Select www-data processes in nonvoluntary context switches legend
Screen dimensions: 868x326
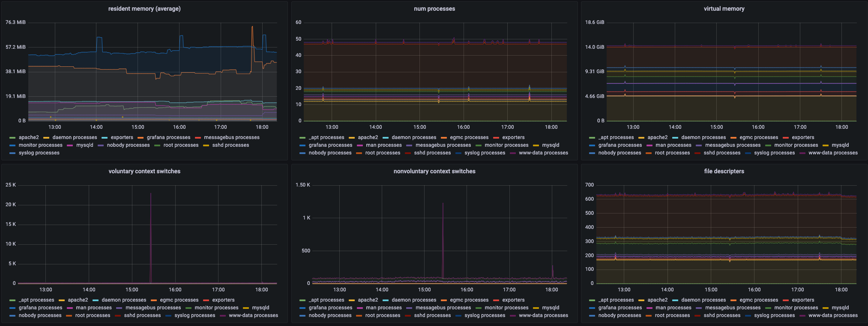[543, 315]
